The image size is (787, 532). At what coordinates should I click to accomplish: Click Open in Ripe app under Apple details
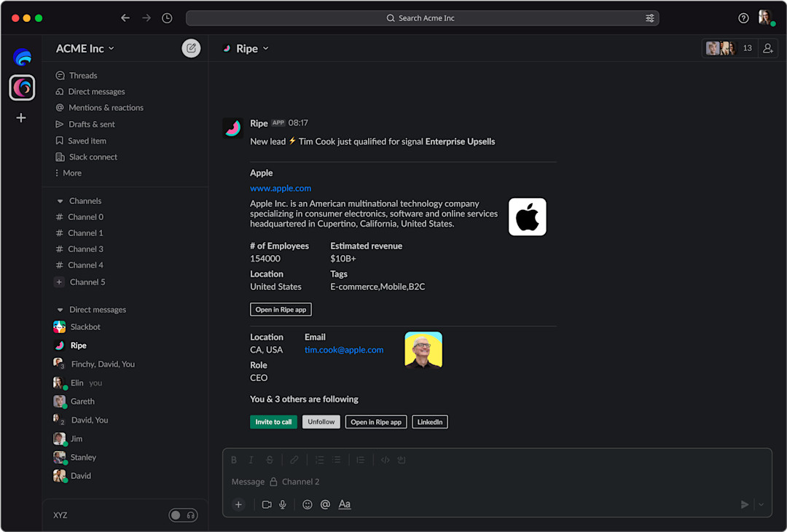pyautogui.click(x=281, y=310)
